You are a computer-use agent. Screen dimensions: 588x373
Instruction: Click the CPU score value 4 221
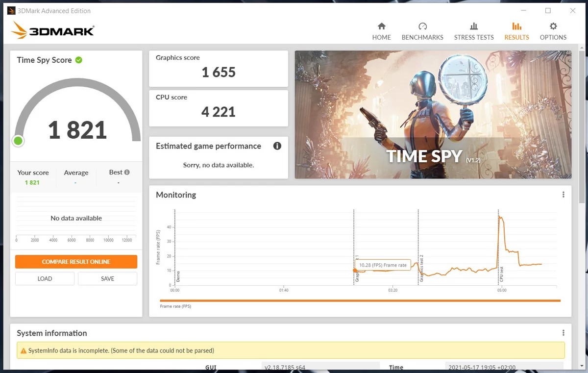coord(219,112)
